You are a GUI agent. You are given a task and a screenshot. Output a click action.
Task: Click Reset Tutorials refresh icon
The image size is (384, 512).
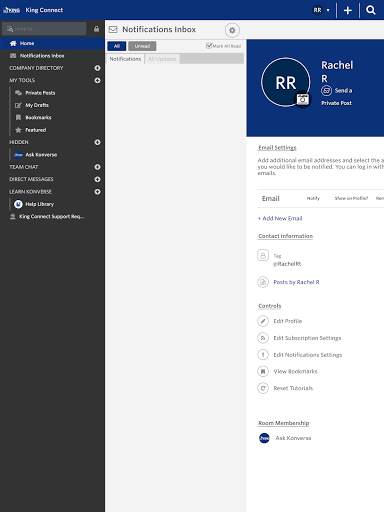(x=263, y=388)
